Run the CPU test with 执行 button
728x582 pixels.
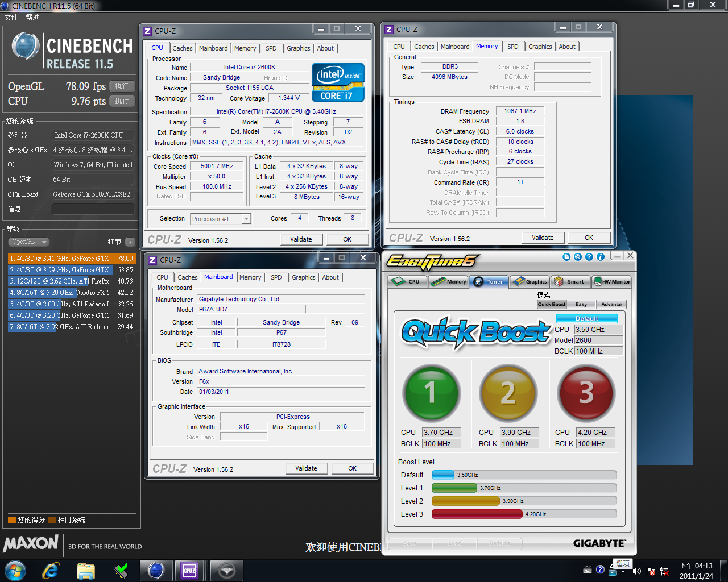122,101
